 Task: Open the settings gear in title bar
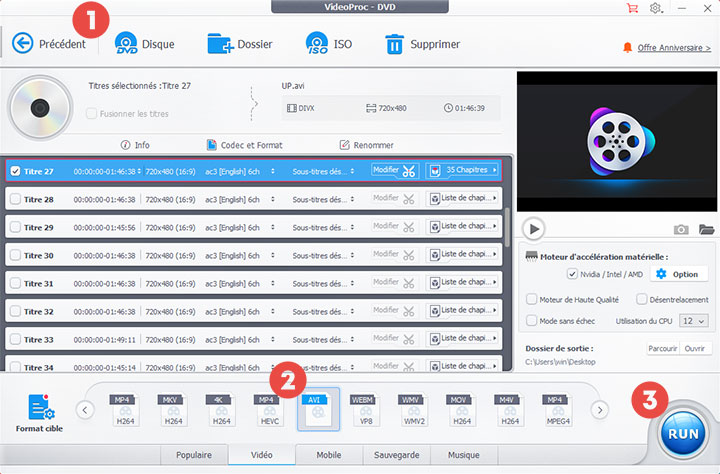pyautogui.click(x=656, y=8)
